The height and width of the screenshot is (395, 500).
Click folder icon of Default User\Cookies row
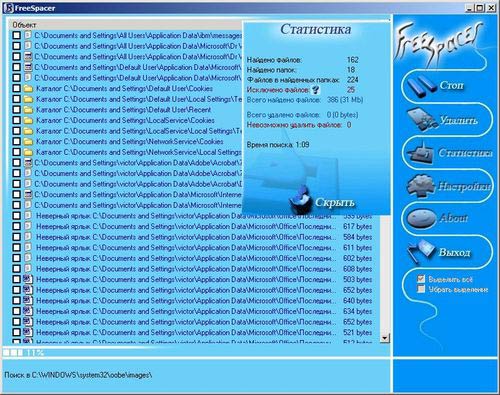tap(28, 88)
